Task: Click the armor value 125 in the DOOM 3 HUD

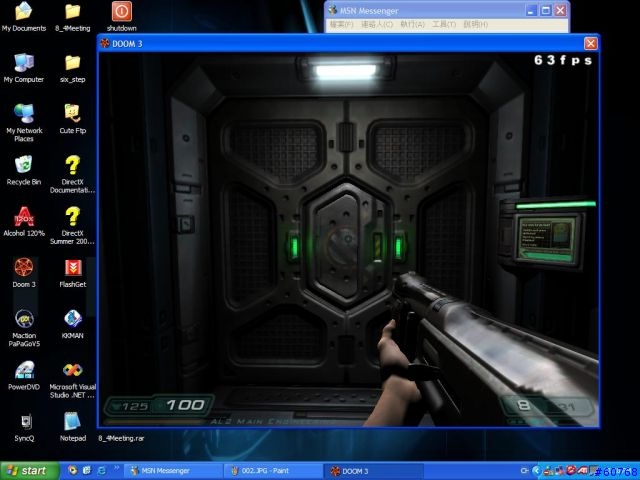Action: coord(135,407)
